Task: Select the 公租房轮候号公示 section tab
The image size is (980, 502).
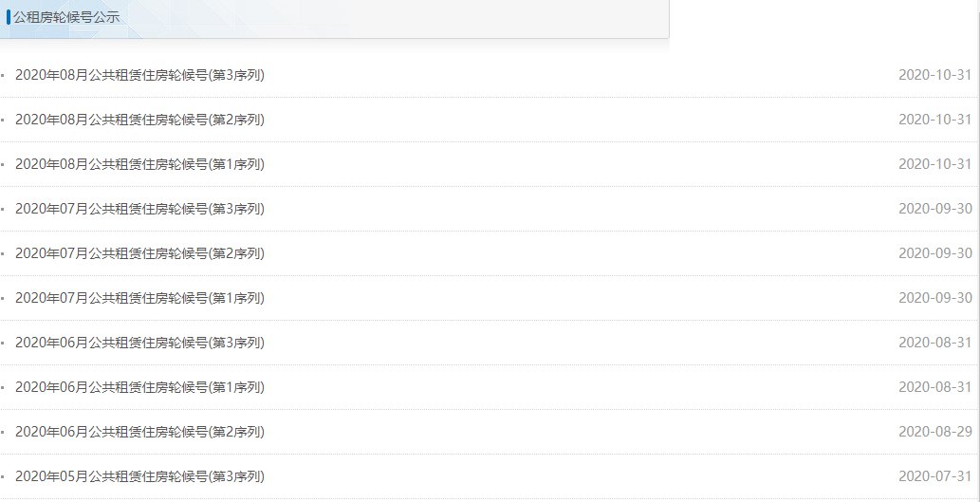Action: point(66,17)
